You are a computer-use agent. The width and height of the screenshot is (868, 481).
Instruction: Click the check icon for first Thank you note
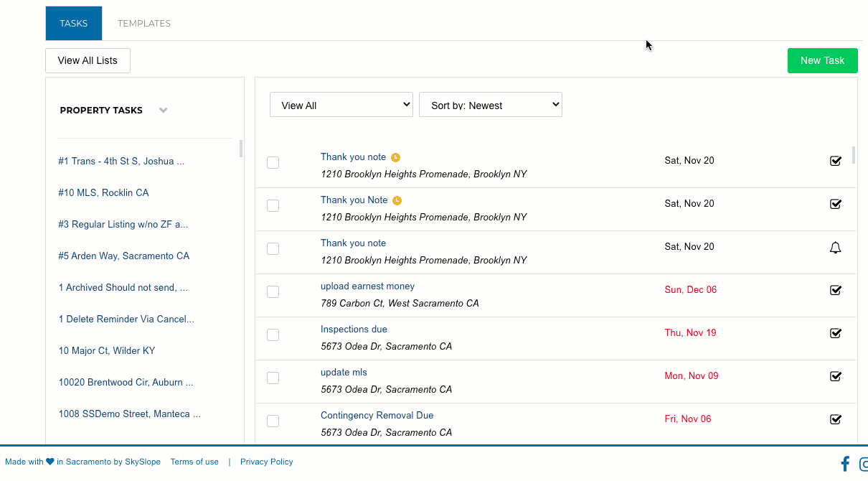point(835,161)
